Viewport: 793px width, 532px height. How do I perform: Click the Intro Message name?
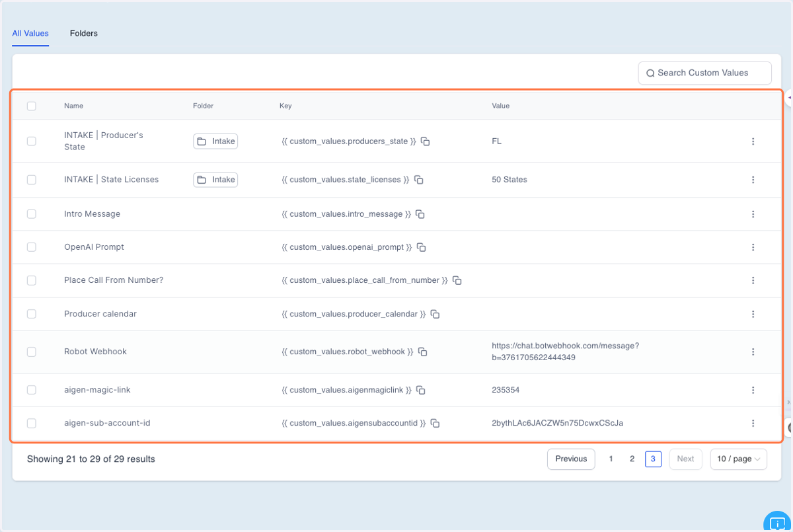coord(92,214)
